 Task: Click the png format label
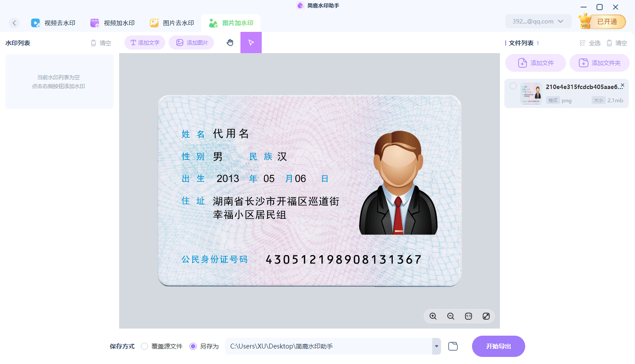tap(567, 101)
